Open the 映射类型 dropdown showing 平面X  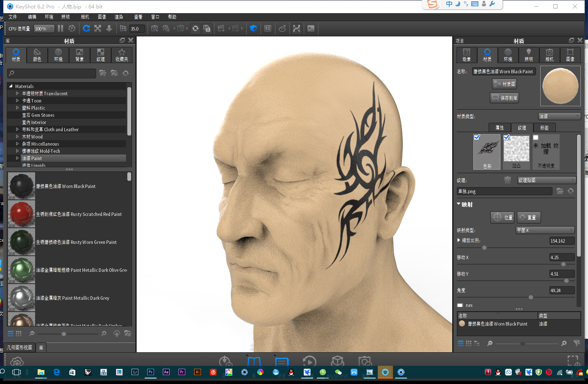pyautogui.click(x=545, y=230)
